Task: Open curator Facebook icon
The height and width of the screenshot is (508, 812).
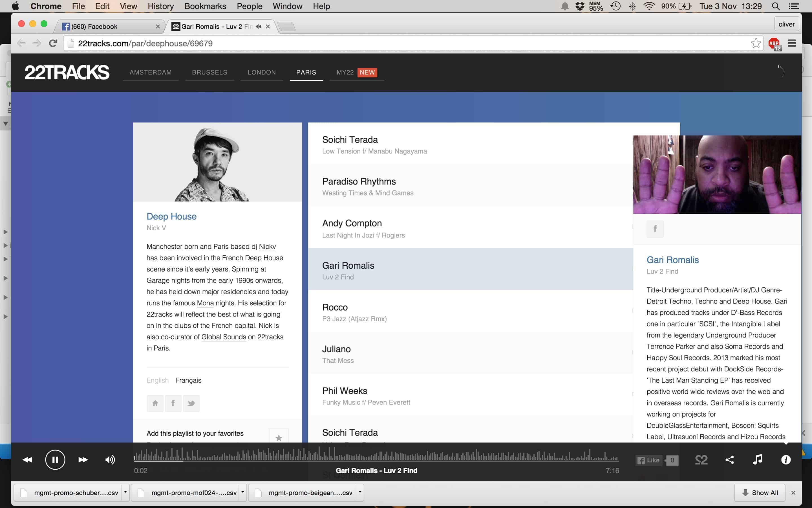Action: click(173, 403)
